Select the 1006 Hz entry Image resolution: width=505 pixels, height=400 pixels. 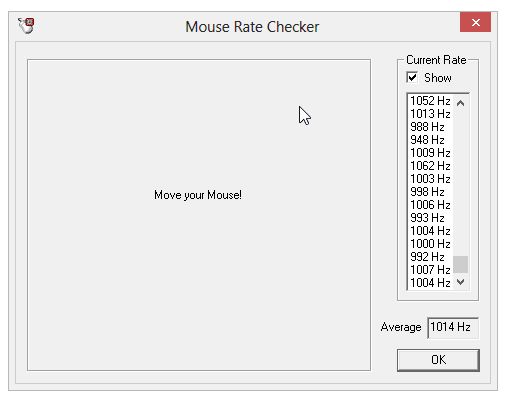click(430, 205)
